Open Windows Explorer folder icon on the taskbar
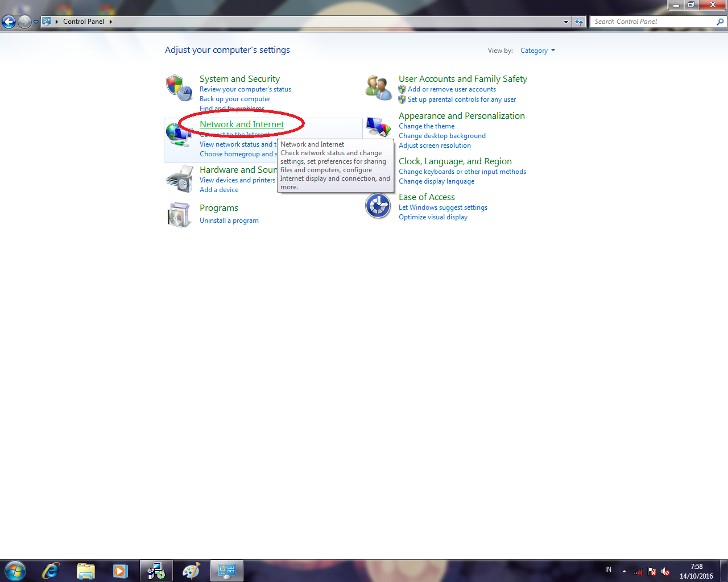Screen dimensions: 728x582 (86, 571)
